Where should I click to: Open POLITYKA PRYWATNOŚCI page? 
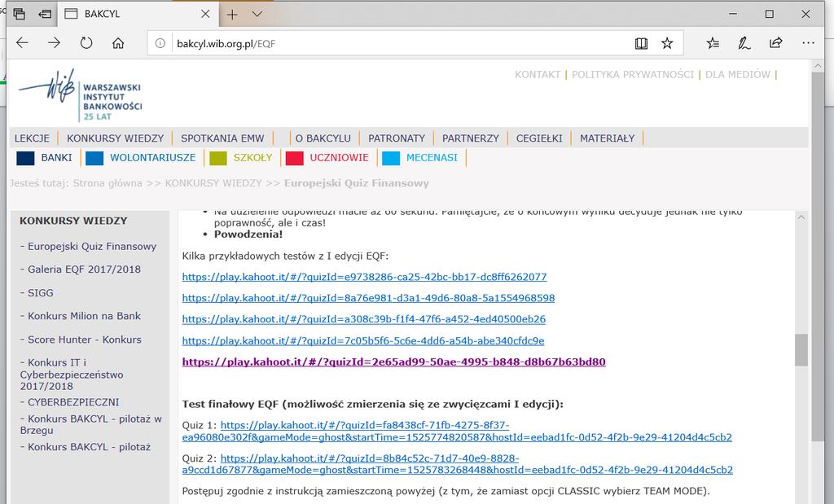[x=633, y=74]
